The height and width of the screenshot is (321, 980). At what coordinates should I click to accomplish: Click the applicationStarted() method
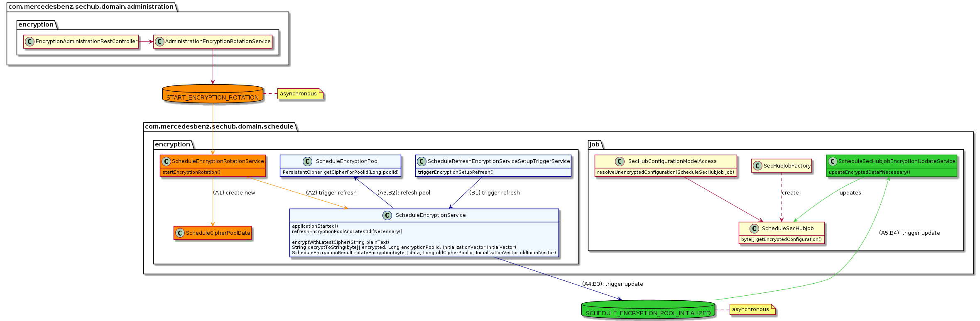point(315,226)
